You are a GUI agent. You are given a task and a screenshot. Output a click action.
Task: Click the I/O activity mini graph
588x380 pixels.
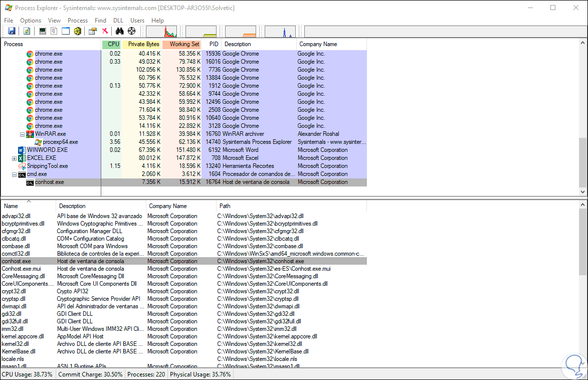280,32
